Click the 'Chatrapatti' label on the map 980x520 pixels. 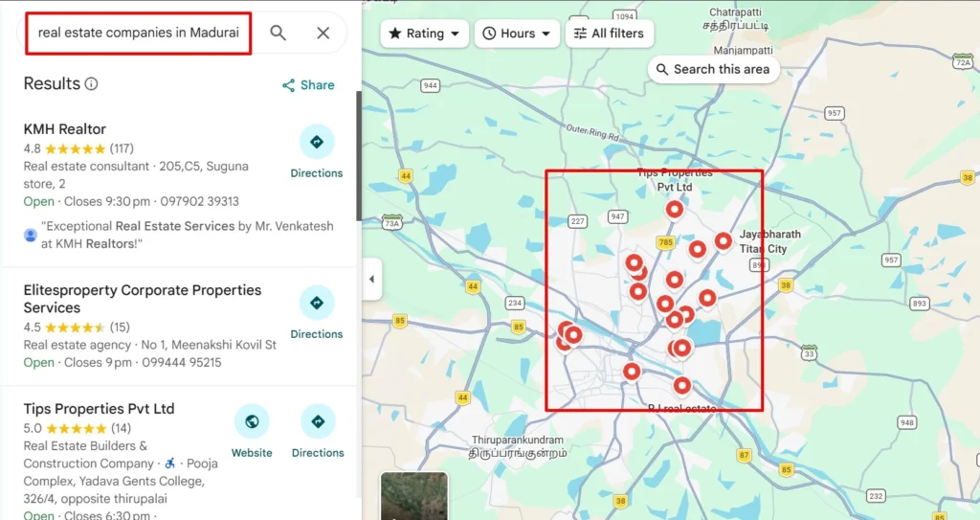click(736, 12)
